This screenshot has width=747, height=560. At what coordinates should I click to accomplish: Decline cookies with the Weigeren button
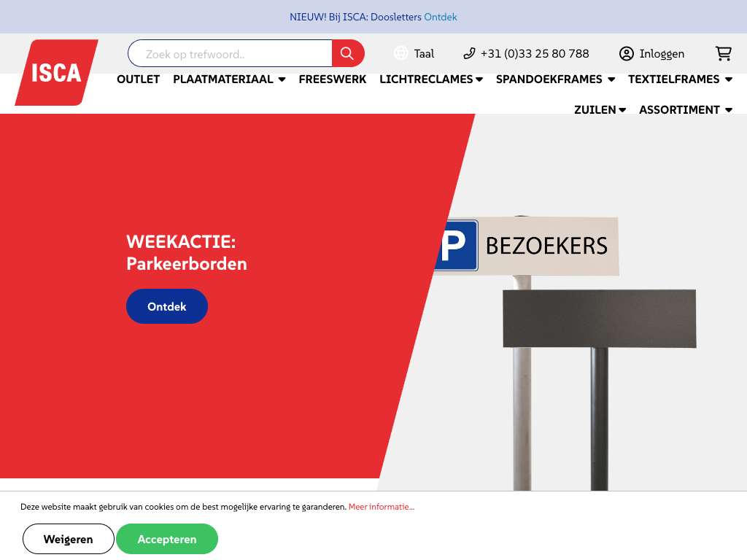68,539
